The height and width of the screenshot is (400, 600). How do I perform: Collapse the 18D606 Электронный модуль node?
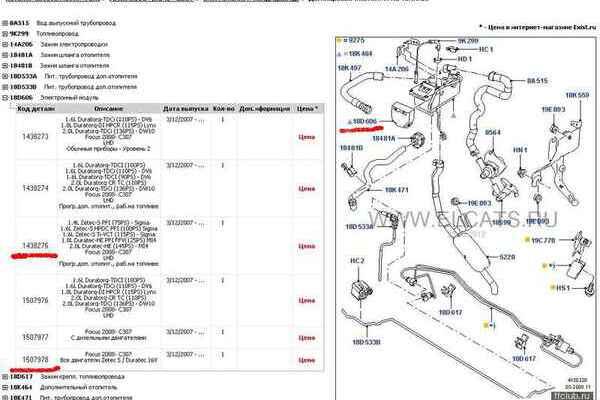[5, 98]
